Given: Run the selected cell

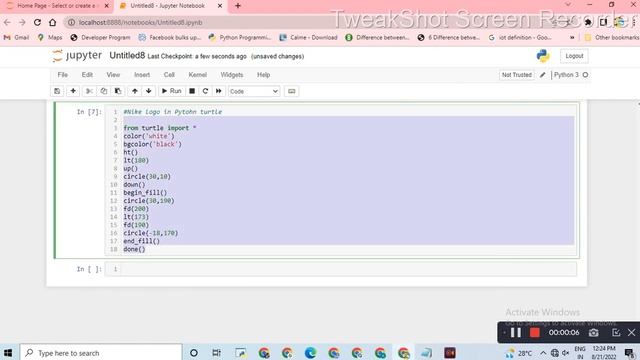Looking at the screenshot, I should click(171, 91).
